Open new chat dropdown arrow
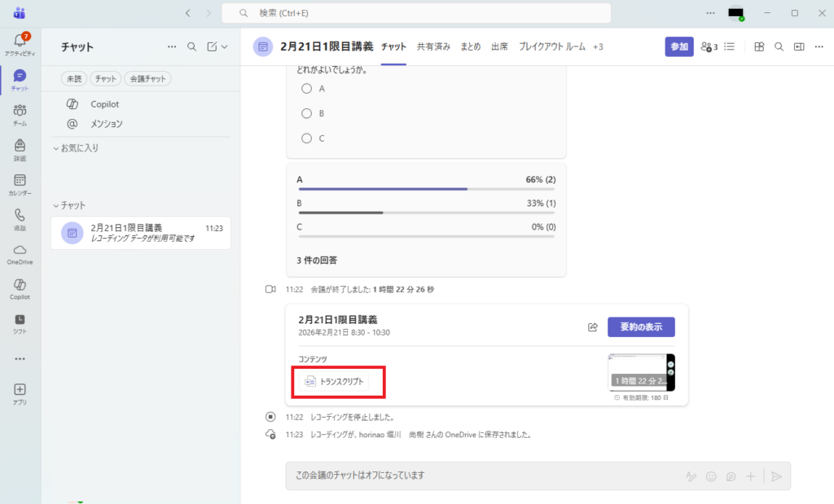The width and height of the screenshot is (834, 504). [225, 47]
